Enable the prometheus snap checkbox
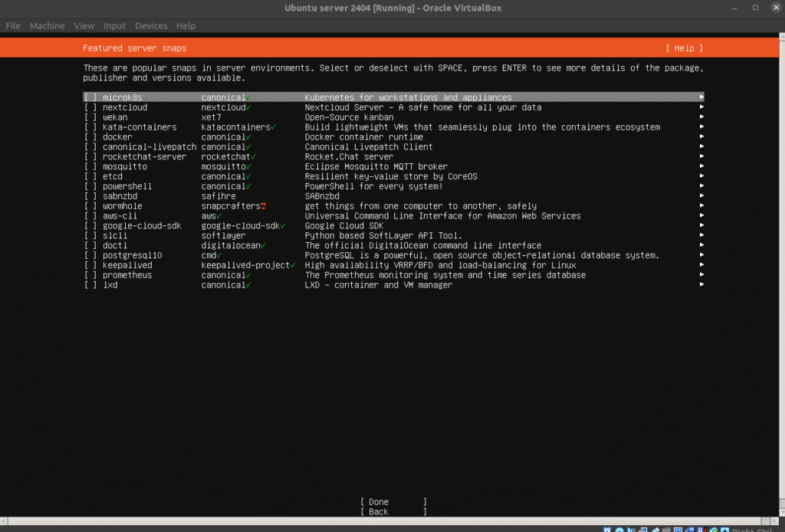The height and width of the screenshot is (532, 785). [x=90, y=275]
